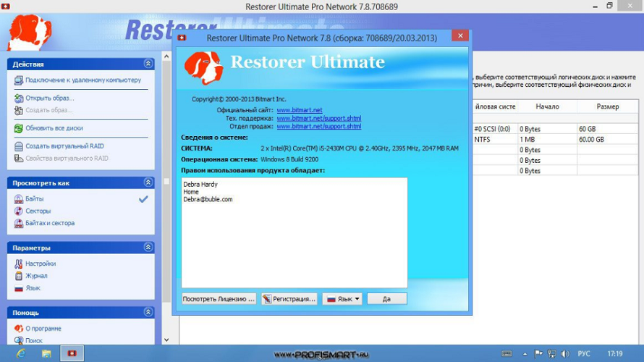Screen dimensions: 644x362
Task: Open 'Подключение к удаленному компьютеру' icon
Action: click(19, 80)
